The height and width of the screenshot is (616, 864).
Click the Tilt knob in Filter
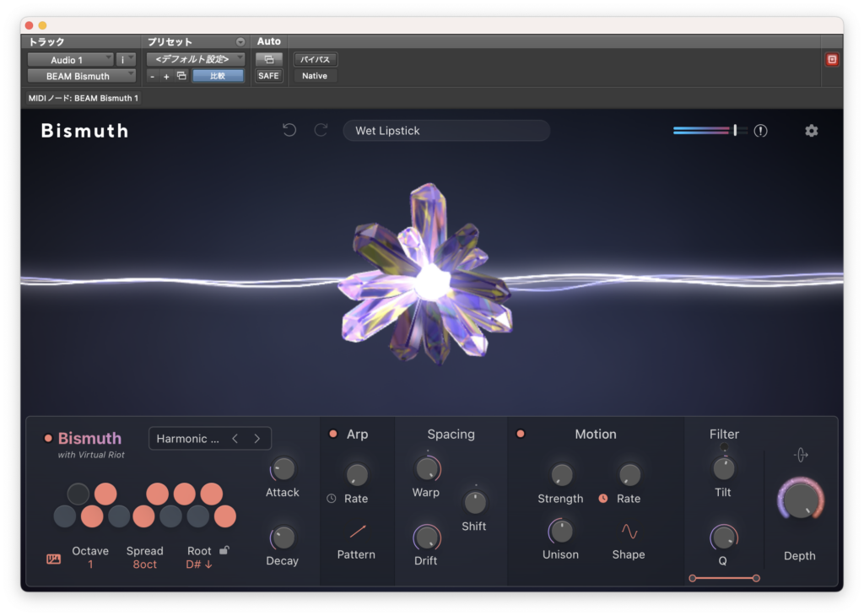click(x=723, y=469)
